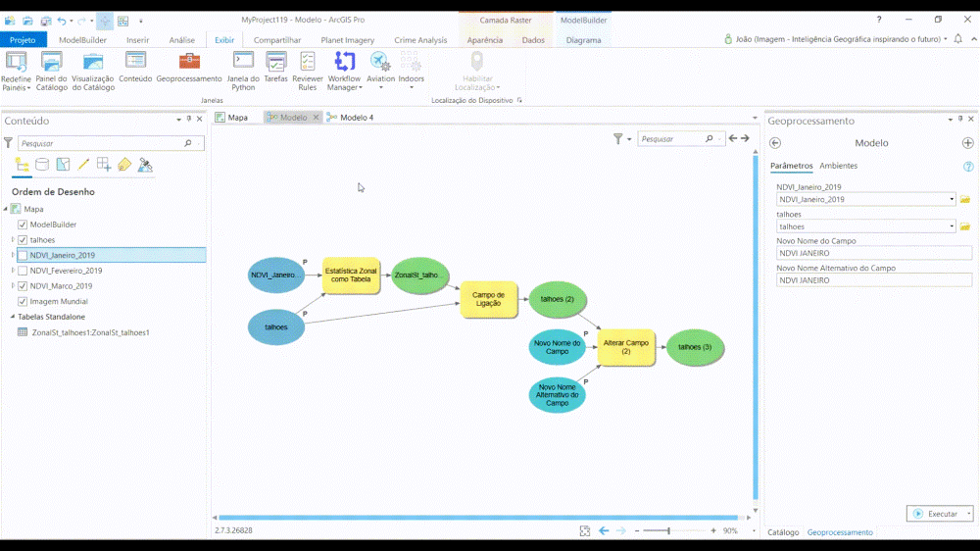Viewport: 980px width, 551px height.
Task: Toggle visibility of NDVI_Janeiro_2019 layer
Action: pos(23,255)
